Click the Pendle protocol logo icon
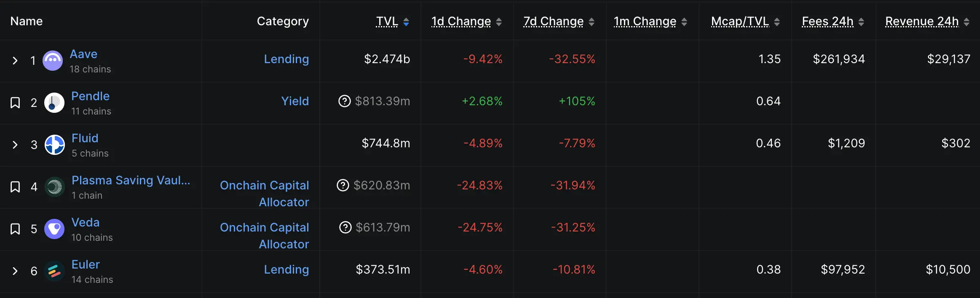980x298 pixels. 54,103
